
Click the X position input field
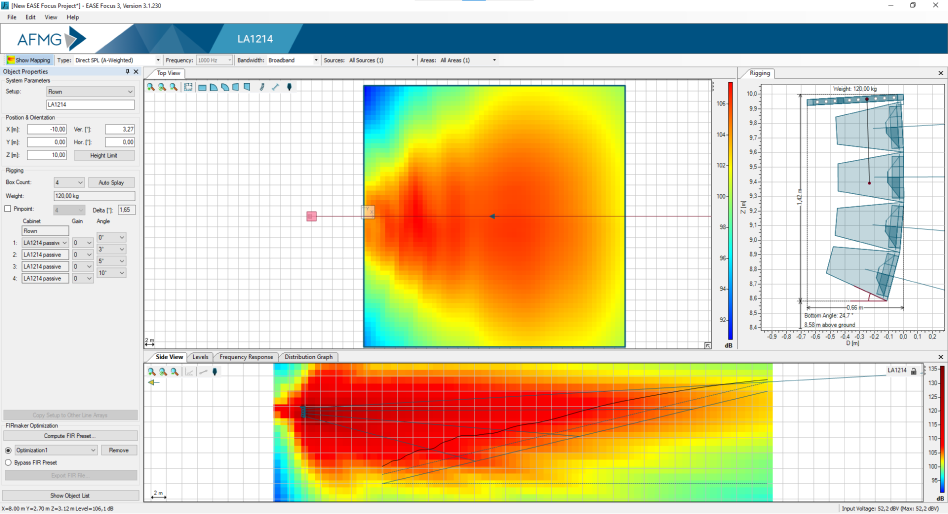(x=47, y=129)
